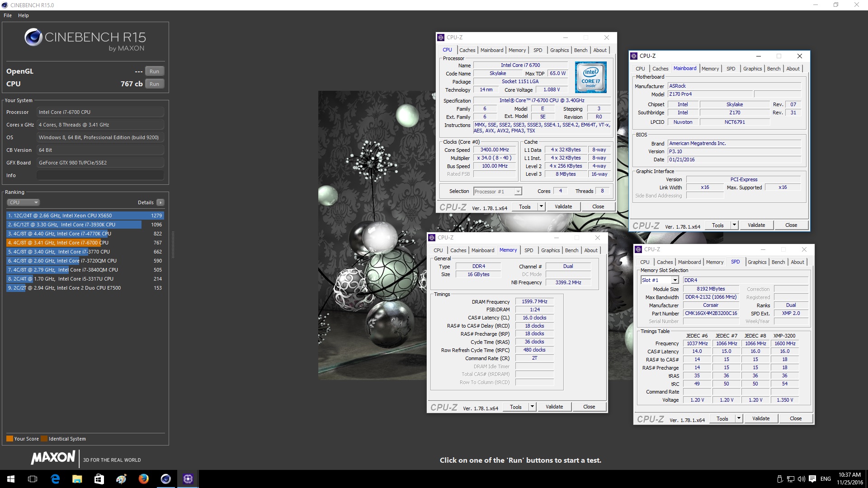Click the DRAM Frequency value 1599.7 MHz

pos(534,301)
